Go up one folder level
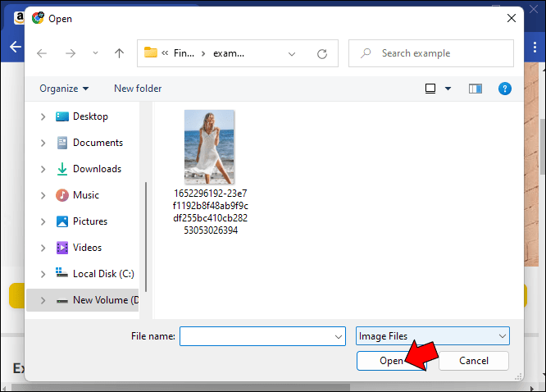Screen dimensions: 546x392 click(119, 53)
